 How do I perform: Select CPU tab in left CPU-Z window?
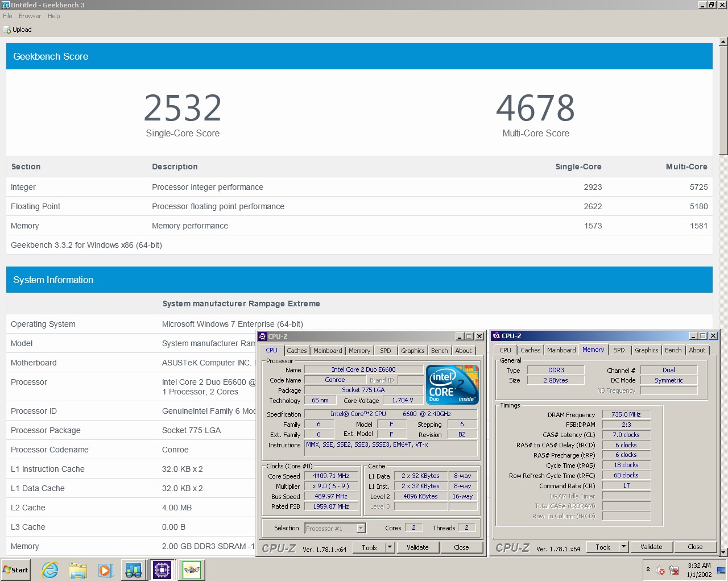click(x=272, y=350)
